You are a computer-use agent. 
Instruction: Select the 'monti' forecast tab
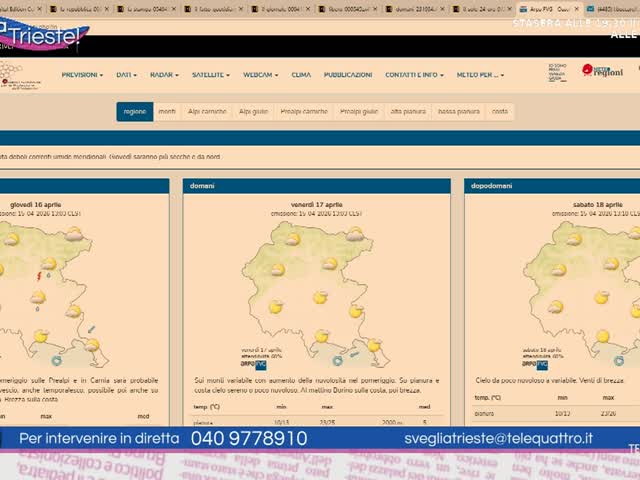(x=167, y=112)
